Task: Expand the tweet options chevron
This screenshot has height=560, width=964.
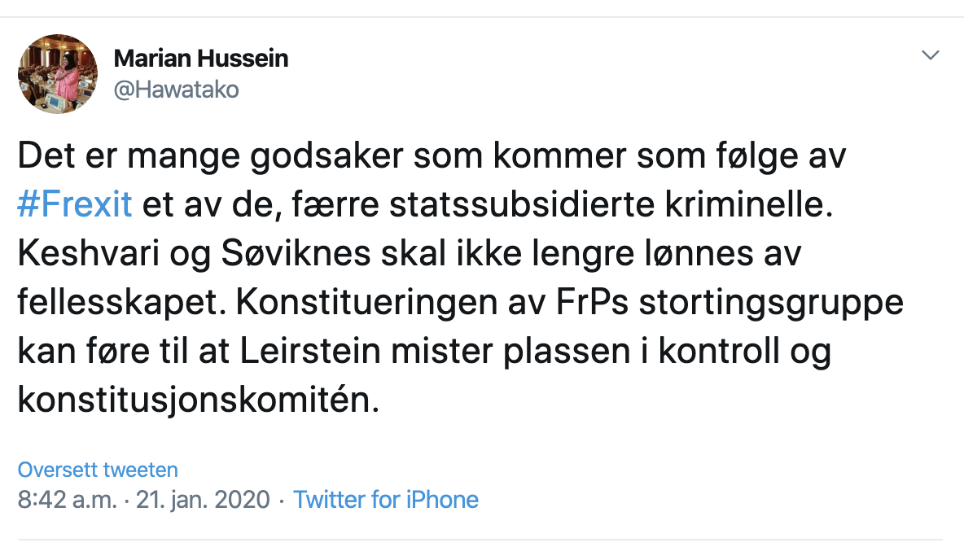Action: tap(930, 56)
